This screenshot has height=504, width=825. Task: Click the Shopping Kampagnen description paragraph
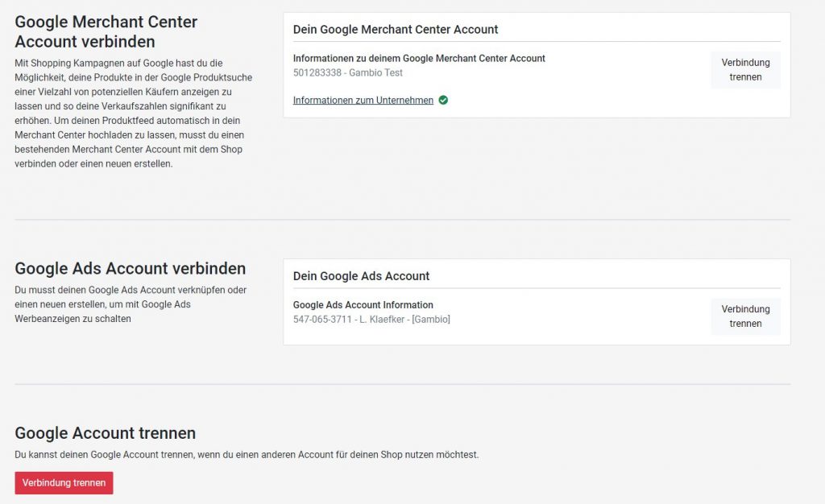[133, 113]
